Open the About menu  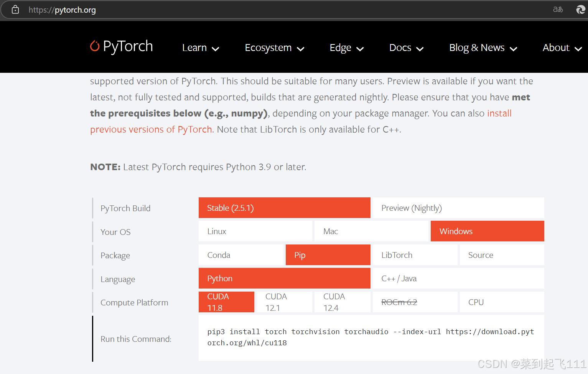coord(556,48)
